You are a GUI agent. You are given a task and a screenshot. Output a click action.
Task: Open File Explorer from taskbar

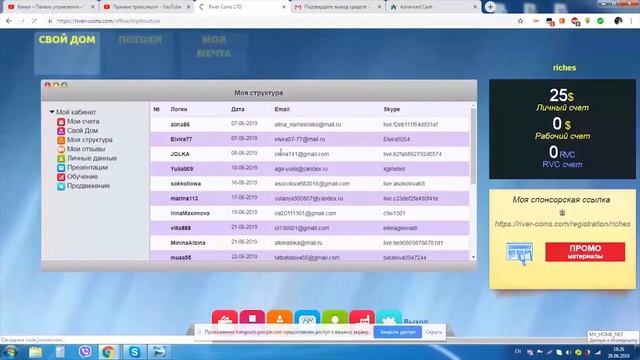[36, 352]
